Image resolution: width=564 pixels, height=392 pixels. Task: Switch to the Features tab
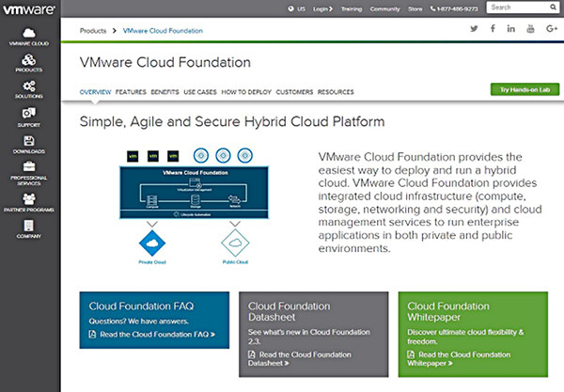tap(131, 92)
